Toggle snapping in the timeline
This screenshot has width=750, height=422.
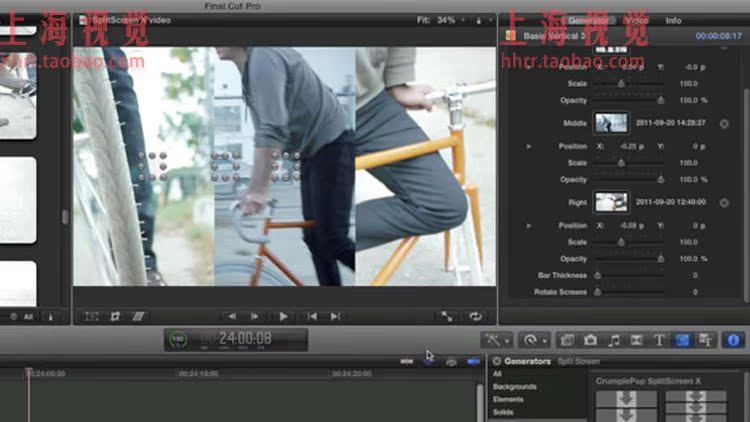(474, 362)
